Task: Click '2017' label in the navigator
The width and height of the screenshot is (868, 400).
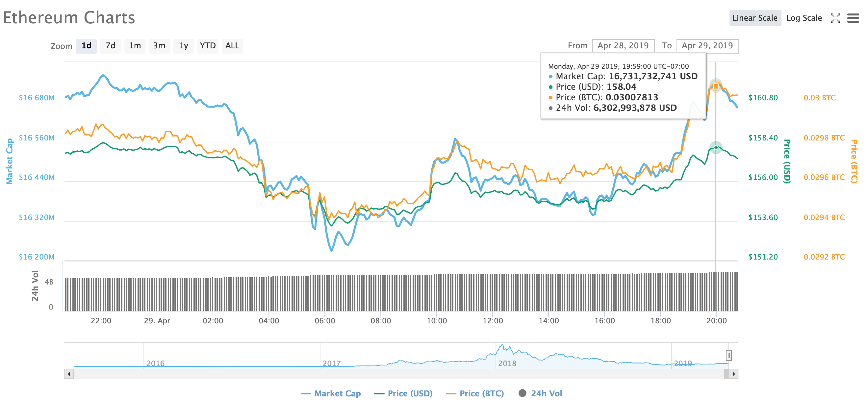Action: pos(332,363)
